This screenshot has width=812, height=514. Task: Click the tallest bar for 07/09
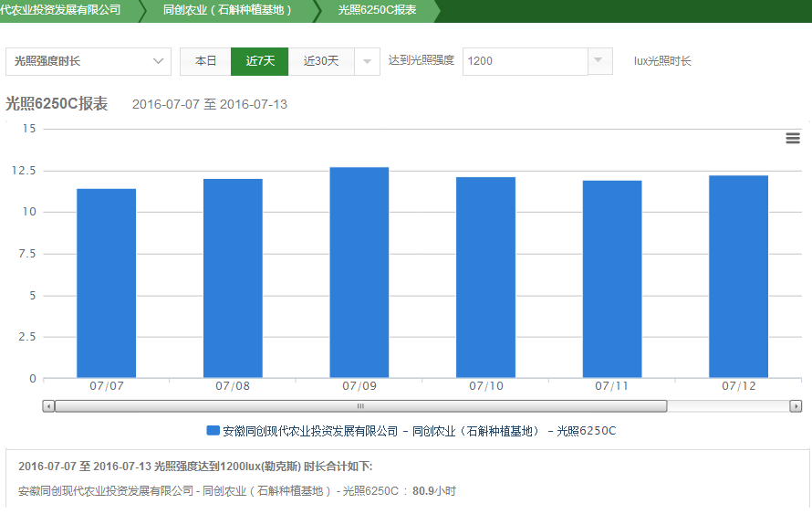coord(359,272)
